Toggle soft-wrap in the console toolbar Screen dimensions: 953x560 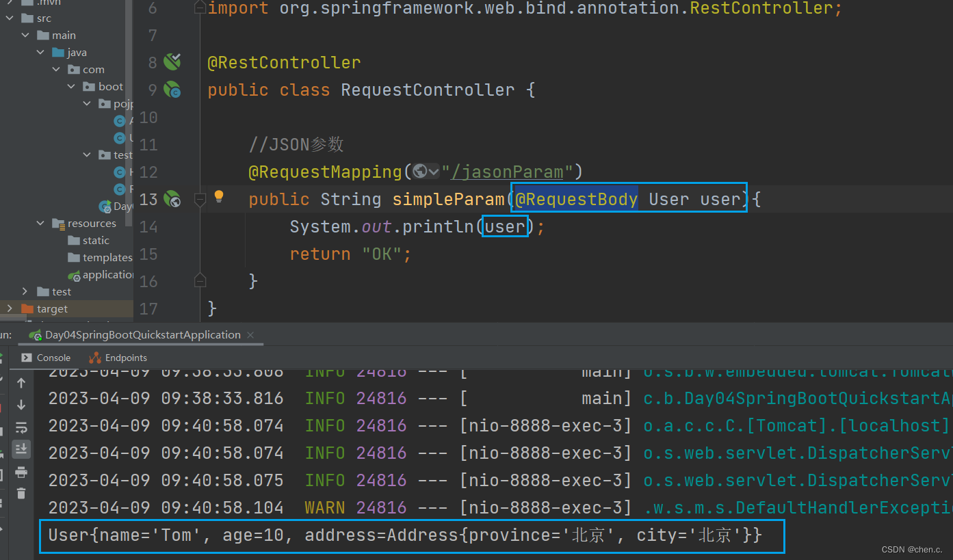[x=21, y=427]
